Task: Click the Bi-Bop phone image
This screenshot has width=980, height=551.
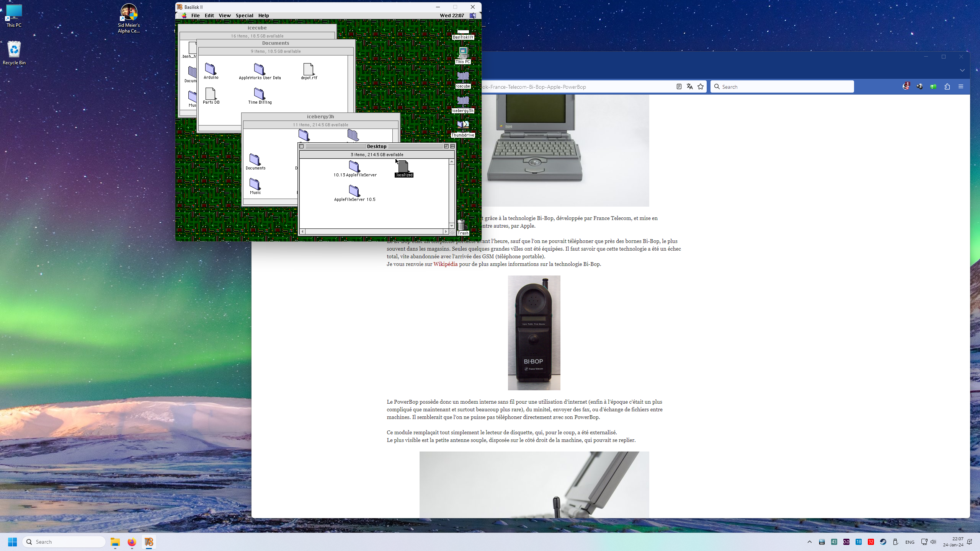Action: pyautogui.click(x=534, y=333)
